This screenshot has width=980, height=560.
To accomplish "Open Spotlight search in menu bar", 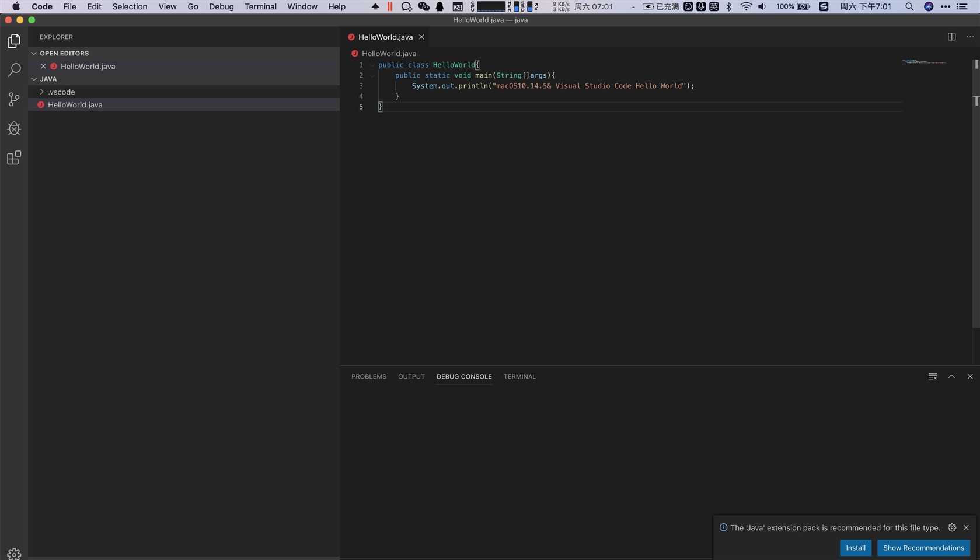I will pos(909,6).
